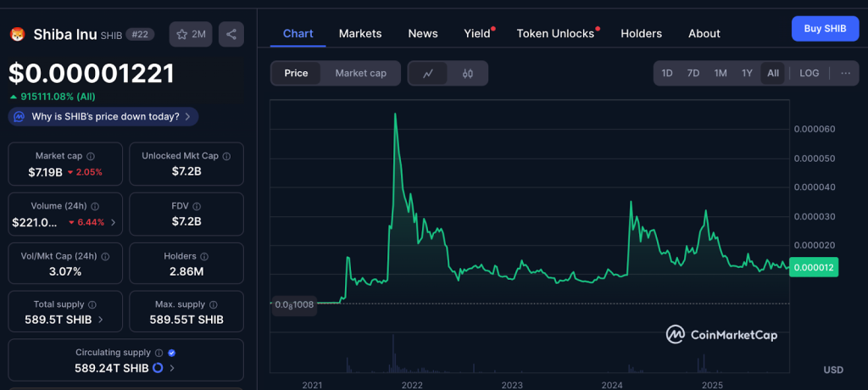The width and height of the screenshot is (868, 390).
Task: Click the Shiba Inu coin logo
Action: point(17,35)
